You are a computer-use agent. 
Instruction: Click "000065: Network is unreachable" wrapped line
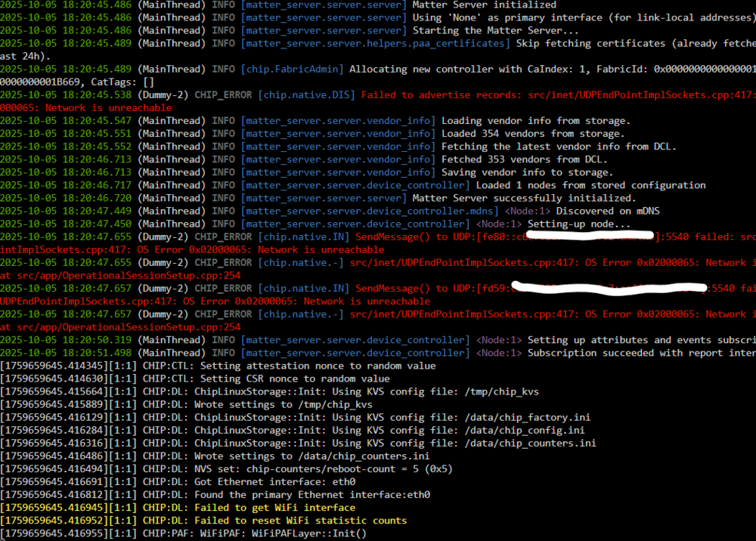pos(86,108)
